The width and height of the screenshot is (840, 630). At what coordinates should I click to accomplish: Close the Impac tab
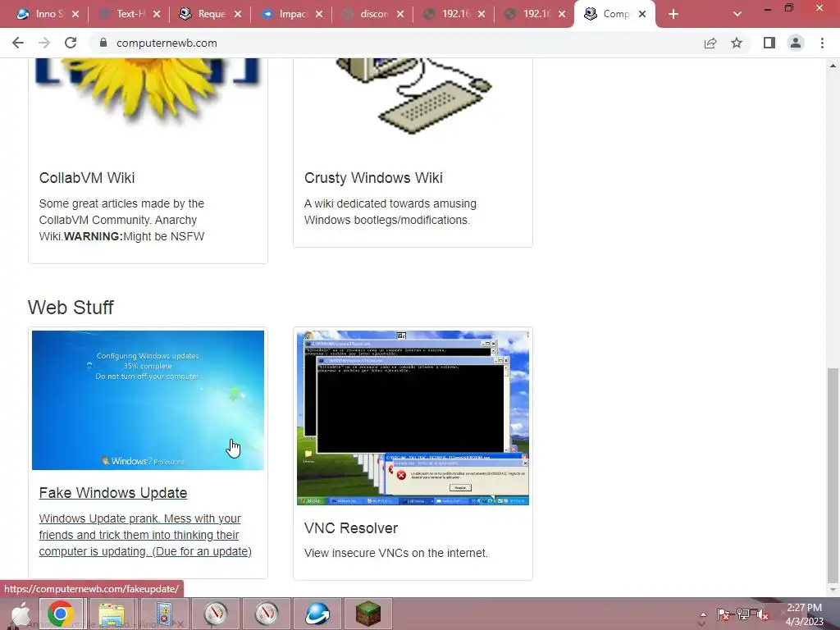(319, 15)
